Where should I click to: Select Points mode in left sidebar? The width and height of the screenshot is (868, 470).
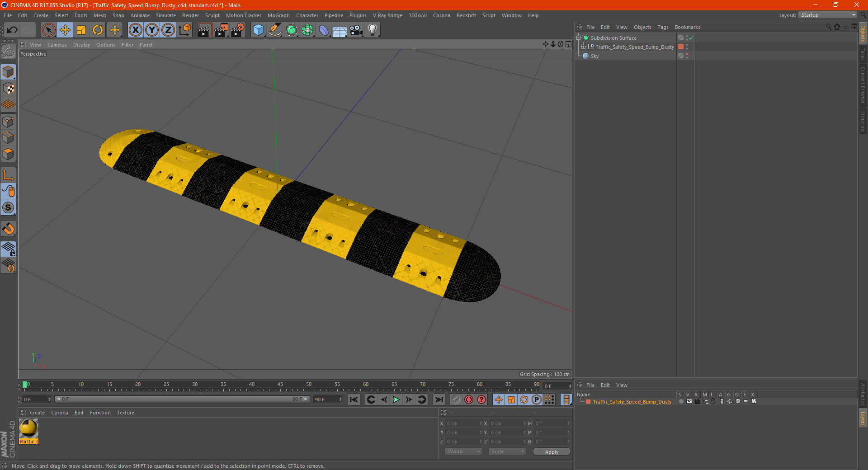point(8,121)
